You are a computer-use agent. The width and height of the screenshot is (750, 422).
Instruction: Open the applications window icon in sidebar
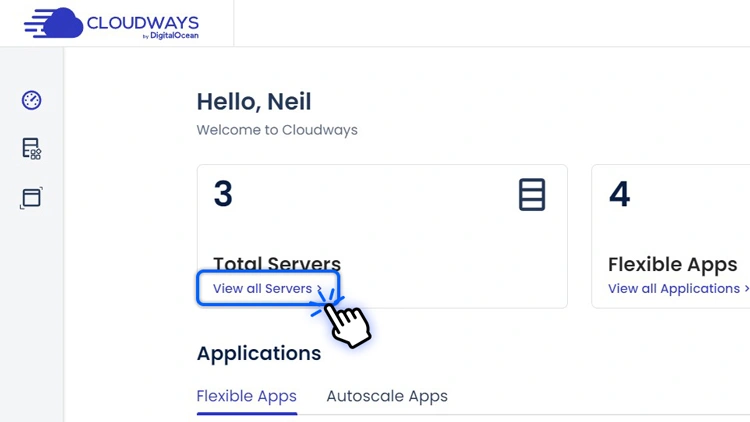[x=31, y=197]
